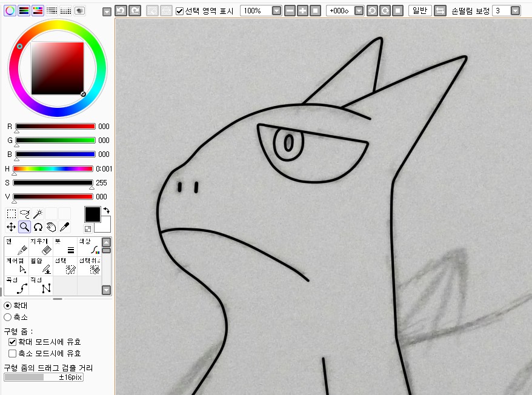Open the rotation angle dropdown

pyautogui.click(x=359, y=11)
